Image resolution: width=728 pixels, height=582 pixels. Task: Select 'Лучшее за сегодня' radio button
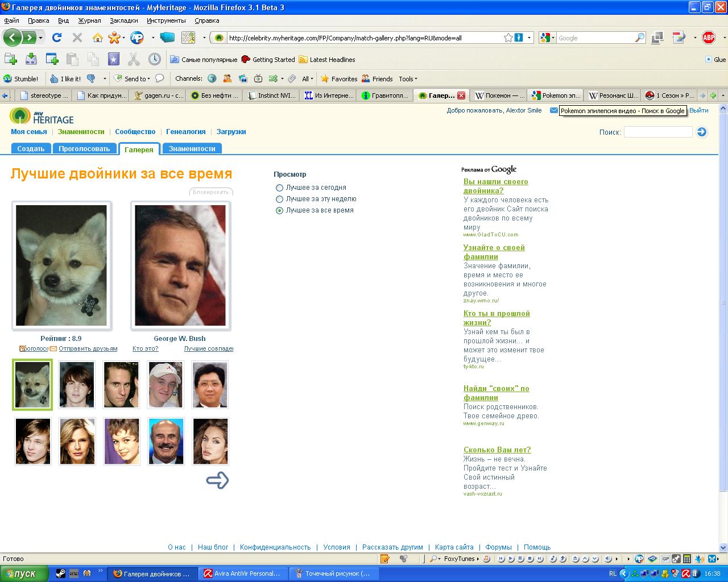click(279, 188)
